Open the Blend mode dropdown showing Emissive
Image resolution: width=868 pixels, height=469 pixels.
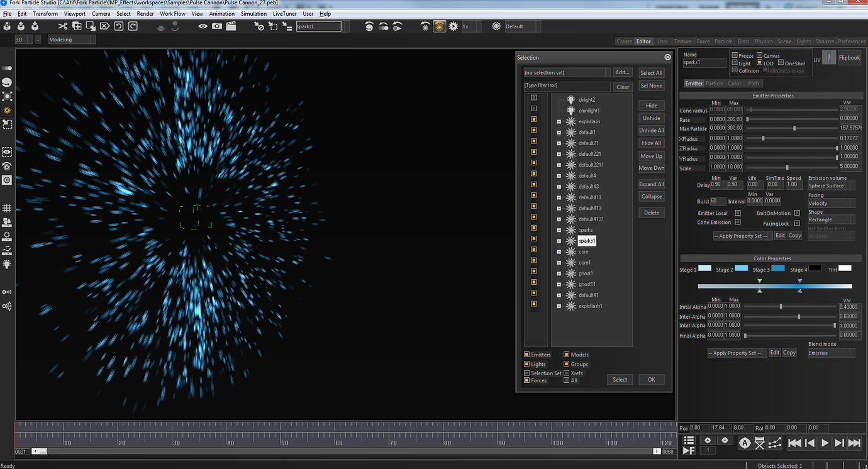831,353
